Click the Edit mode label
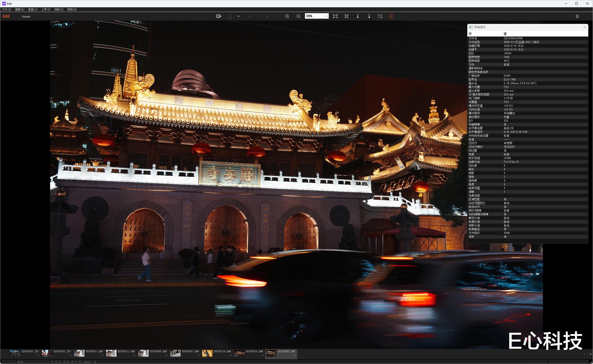593x364 pixels. pyautogui.click(x=6, y=16)
